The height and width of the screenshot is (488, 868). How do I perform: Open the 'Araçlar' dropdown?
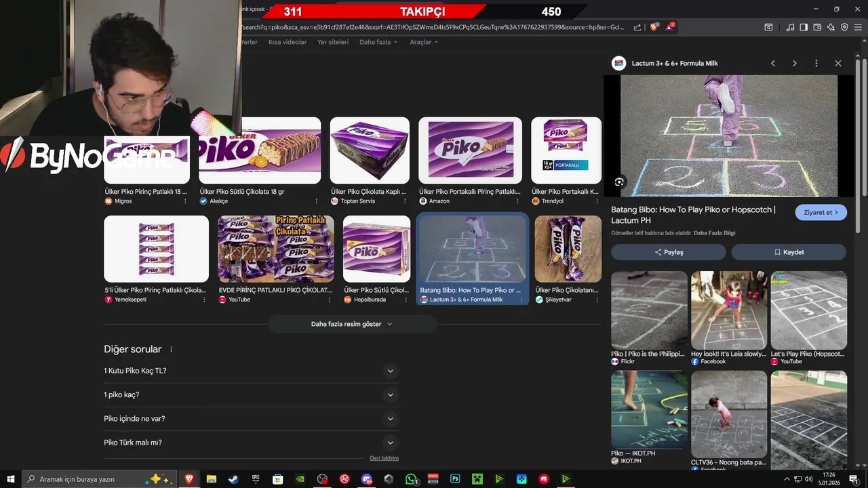424,42
